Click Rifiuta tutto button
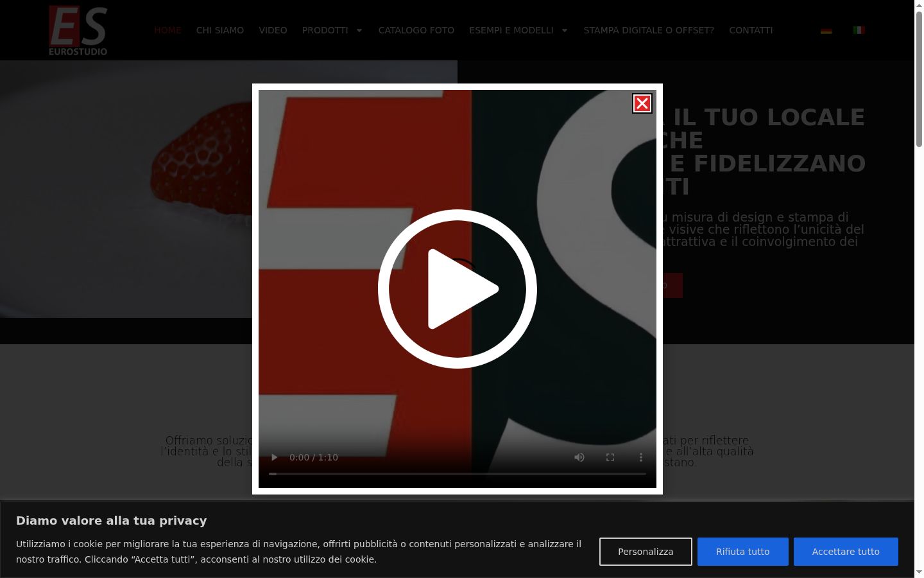The image size is (924, 578). 743,552
